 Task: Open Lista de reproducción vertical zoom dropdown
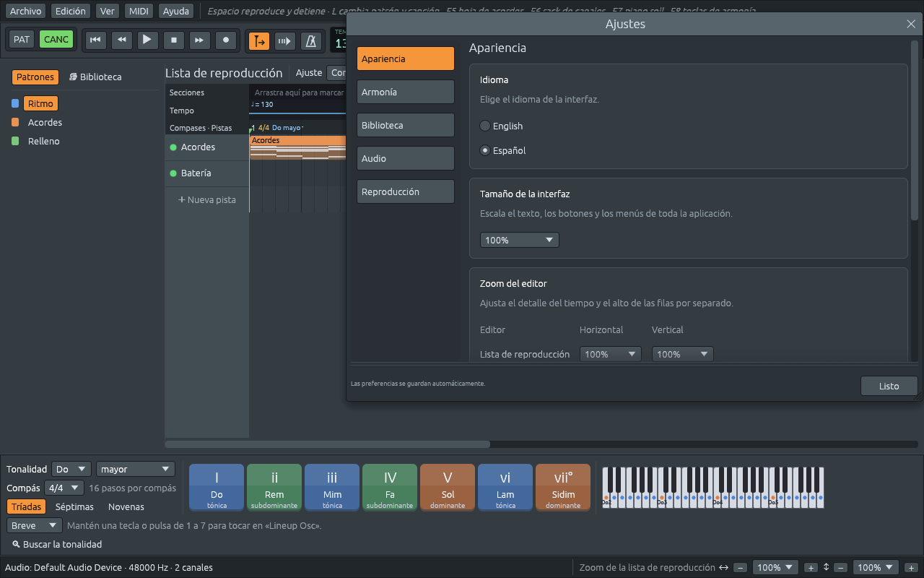coord(683,354)
